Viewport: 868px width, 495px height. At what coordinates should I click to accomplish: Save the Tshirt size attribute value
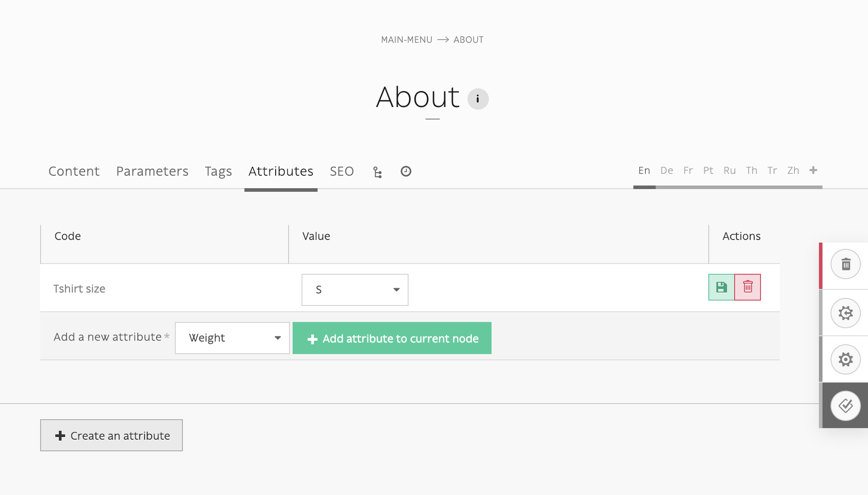(x=721, y=287)
